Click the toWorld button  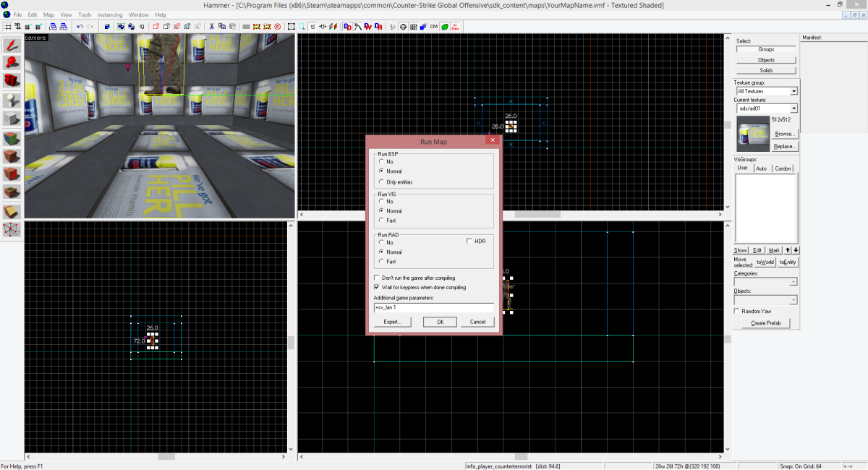[x=765, y=262]
